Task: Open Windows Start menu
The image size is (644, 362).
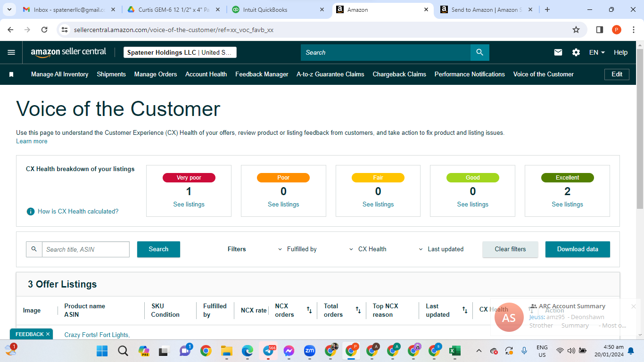Action: tap(102, 351)
